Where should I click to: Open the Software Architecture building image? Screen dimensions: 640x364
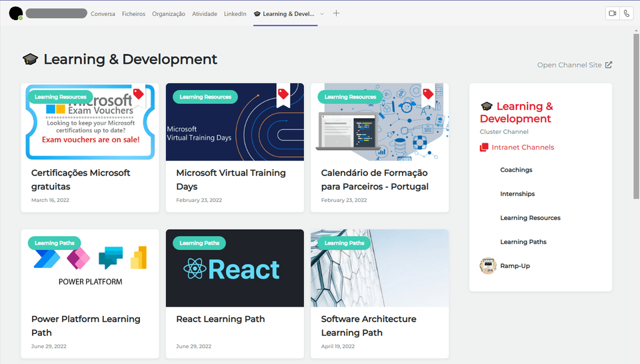(379, 268)
